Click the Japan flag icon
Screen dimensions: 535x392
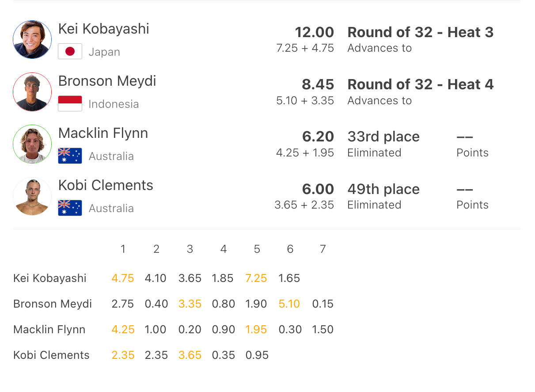coord(70,51)
